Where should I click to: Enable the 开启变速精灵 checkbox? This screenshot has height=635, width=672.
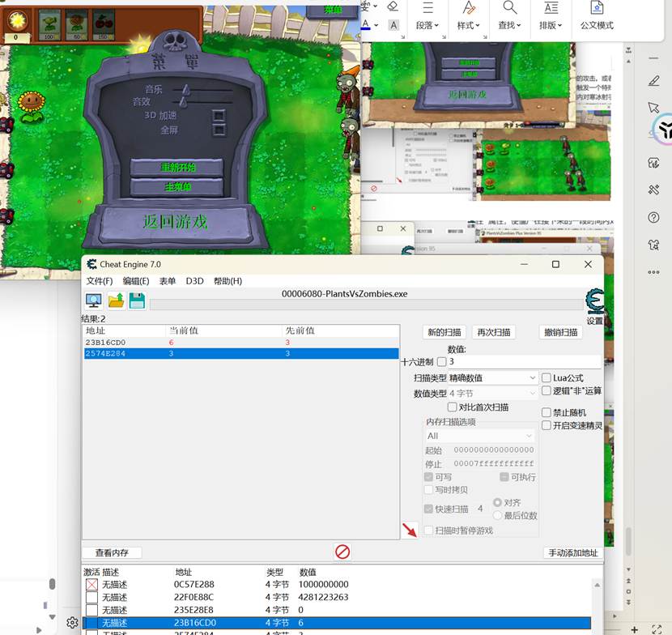point(546,425)
